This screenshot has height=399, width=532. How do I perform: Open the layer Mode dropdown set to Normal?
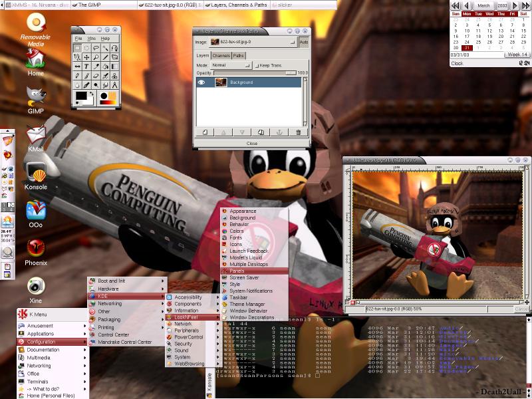231,65
